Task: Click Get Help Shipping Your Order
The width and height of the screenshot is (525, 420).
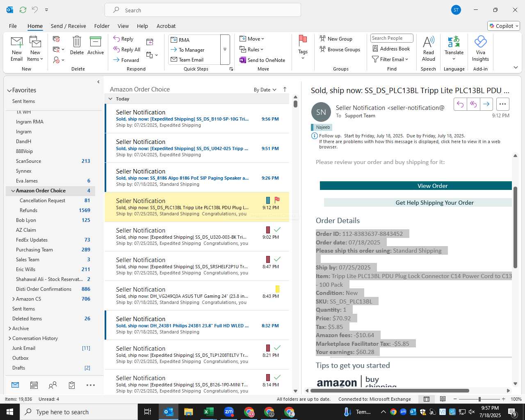Action: (418, 203)
